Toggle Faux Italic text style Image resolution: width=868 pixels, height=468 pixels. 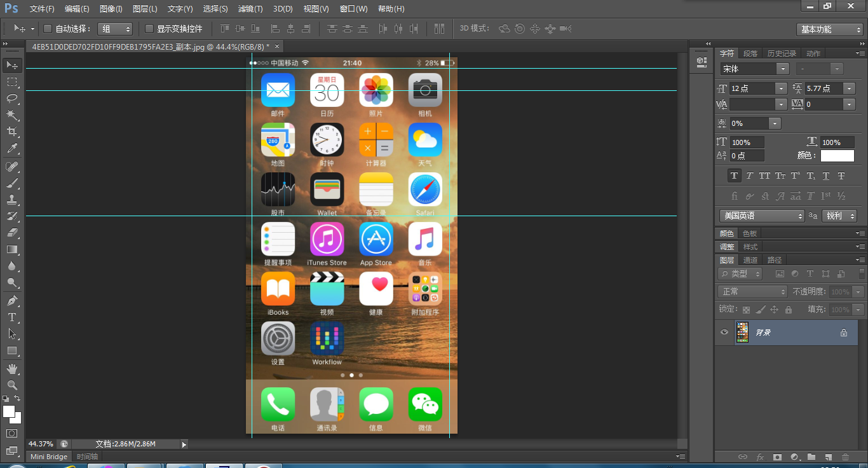coord(750,175)
